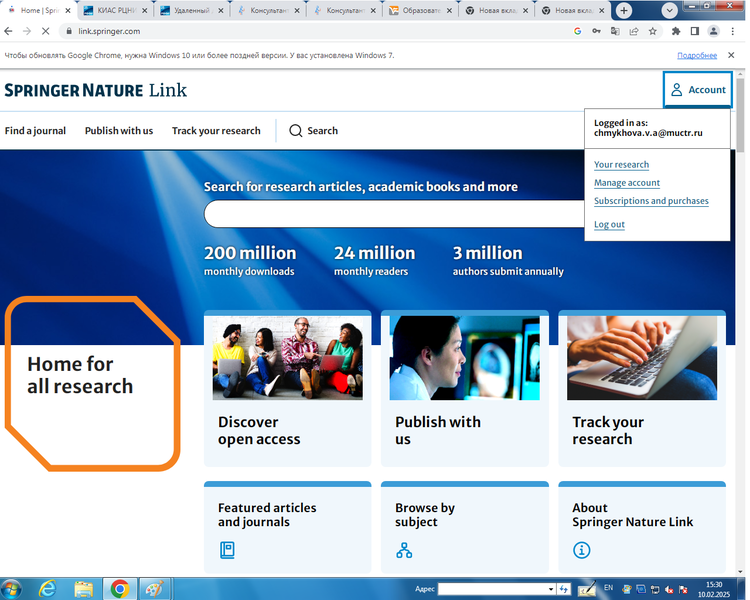Open Subscriptions and purchases link
This screenshot has width=750, height=600.
pos(651,201)
